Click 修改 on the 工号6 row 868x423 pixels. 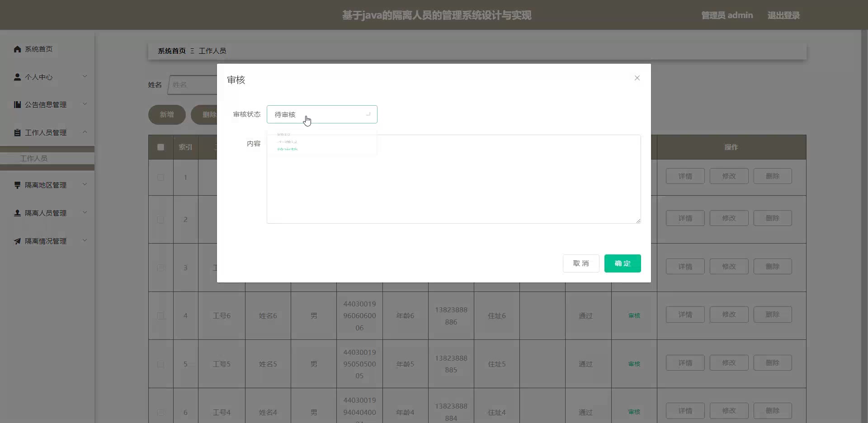[729, 314]
